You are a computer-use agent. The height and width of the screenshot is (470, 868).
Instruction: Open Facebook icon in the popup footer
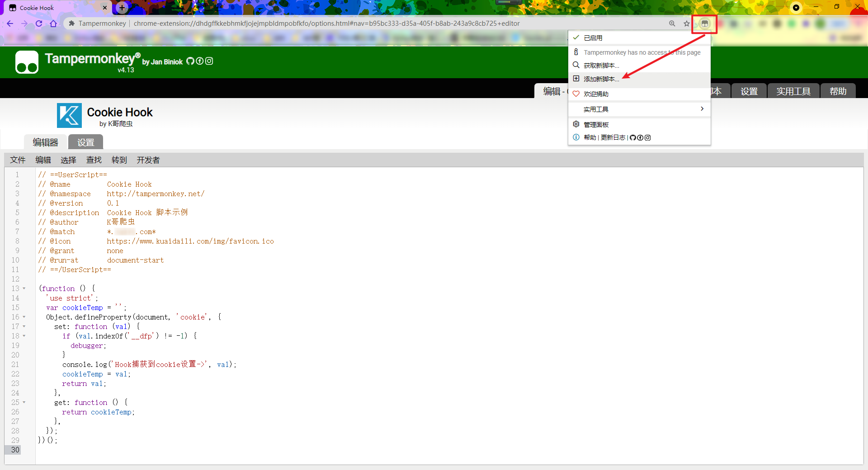click(x=640, y=137)
